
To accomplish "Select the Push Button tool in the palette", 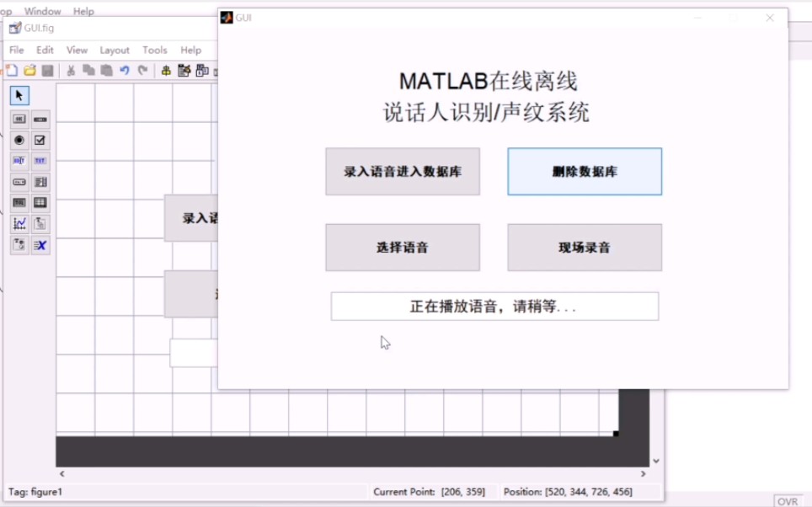I will click(19, 118).
